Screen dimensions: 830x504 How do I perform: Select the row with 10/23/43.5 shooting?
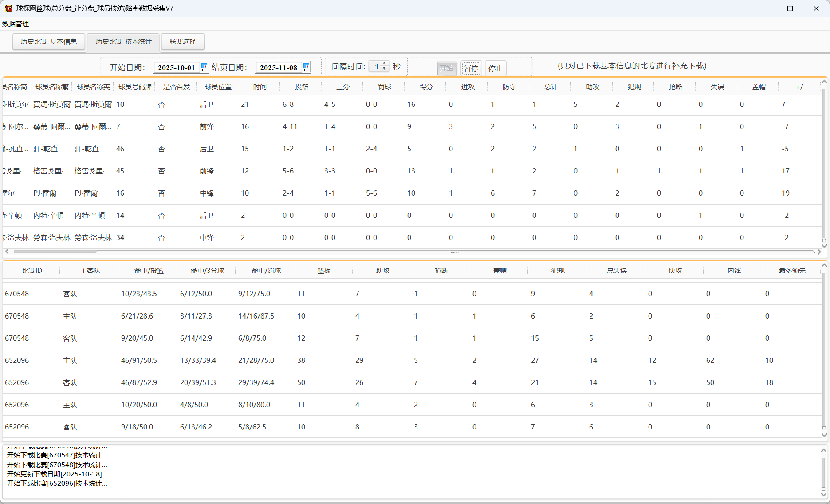tap(412, 294)
